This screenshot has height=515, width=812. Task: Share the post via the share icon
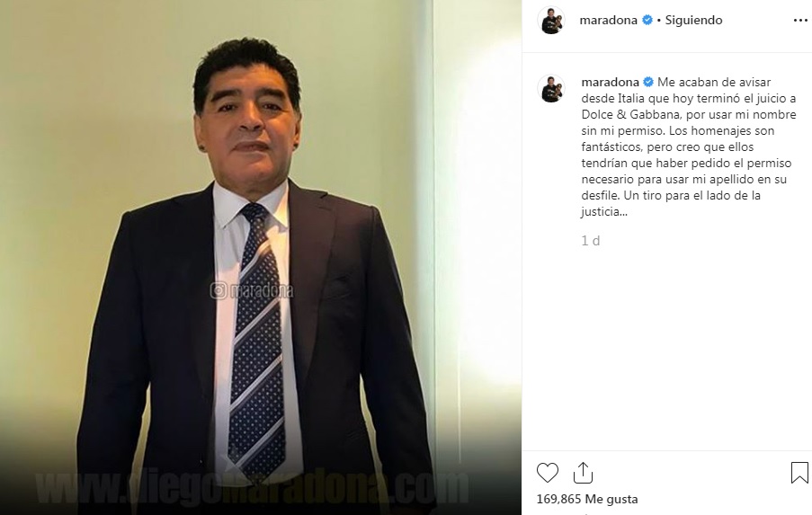coord(583,473)
